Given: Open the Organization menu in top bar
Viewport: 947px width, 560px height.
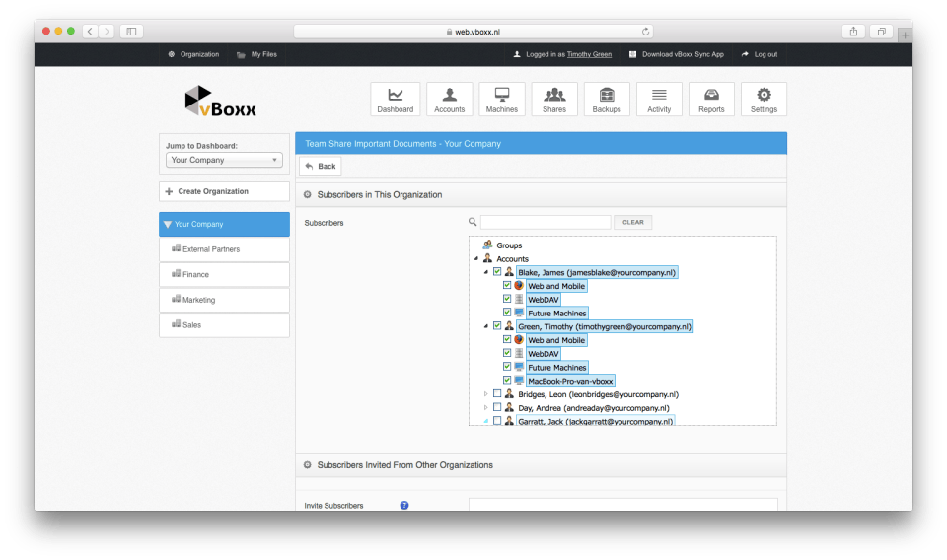Looking at the screenshot, I should pyautogui.click(x=193, y=54).
